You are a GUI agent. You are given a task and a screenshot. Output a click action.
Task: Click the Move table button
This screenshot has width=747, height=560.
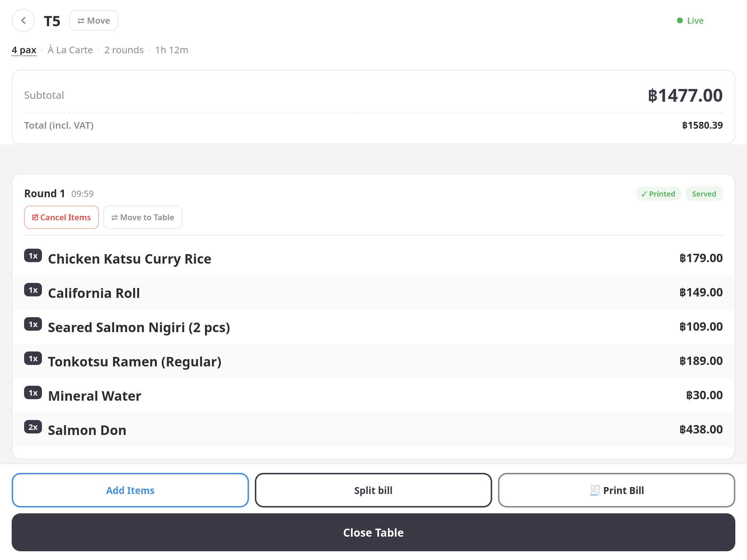coord(94,20)
